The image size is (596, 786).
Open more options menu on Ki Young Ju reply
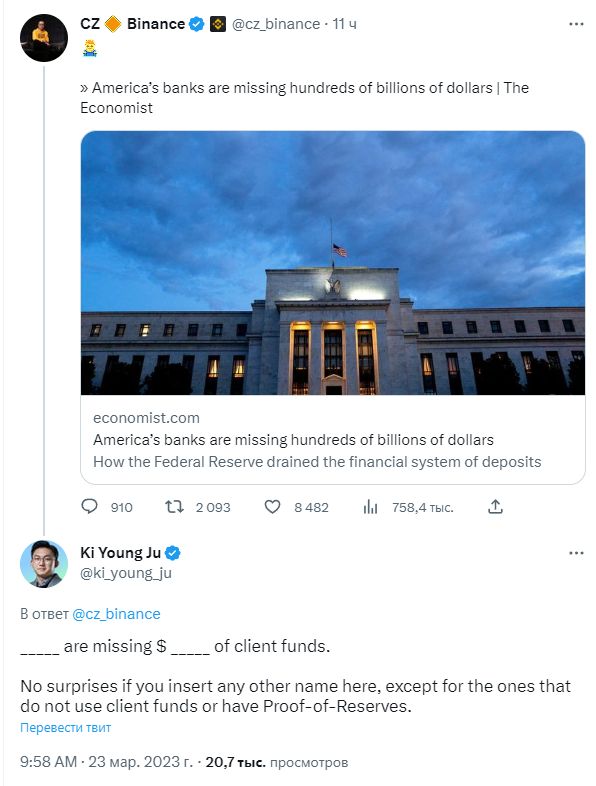(576, 553)
